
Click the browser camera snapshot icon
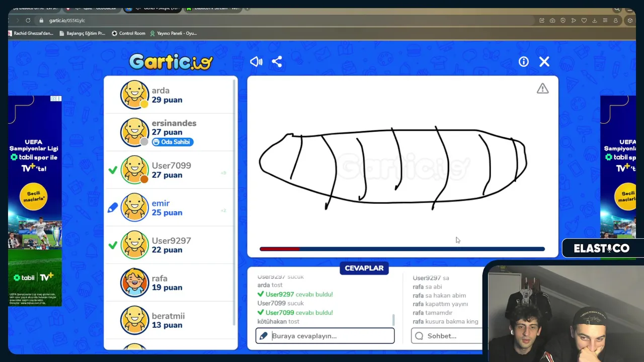click(x=552, y=21)
